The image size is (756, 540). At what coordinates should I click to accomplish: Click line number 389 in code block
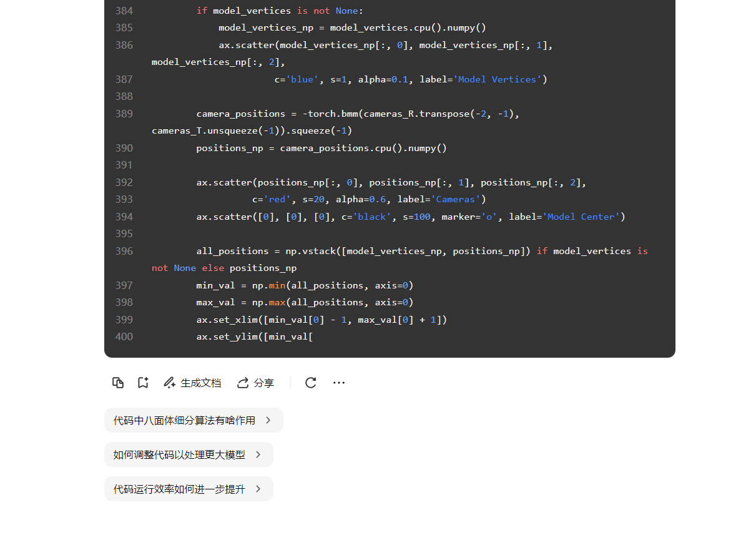(x=124, y=114)
